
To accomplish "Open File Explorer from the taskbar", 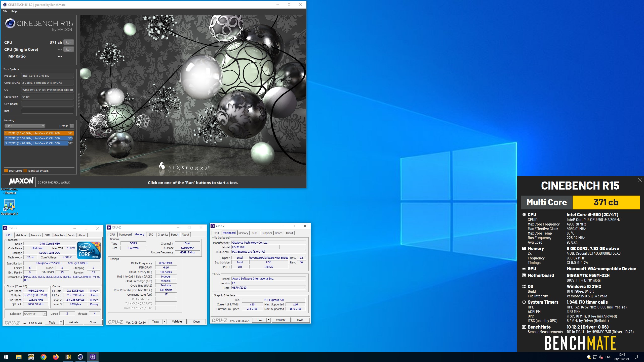I will [19, 357].
